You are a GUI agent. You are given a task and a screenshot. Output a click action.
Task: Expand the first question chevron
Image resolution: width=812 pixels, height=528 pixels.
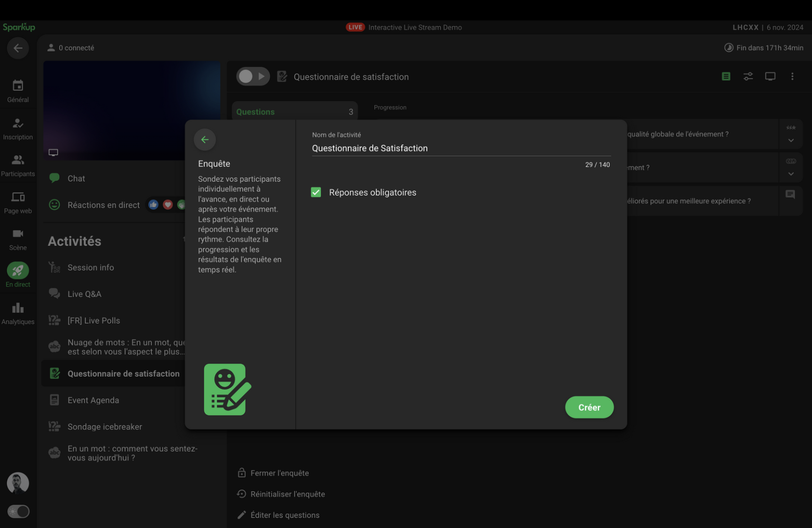[791, 141]
